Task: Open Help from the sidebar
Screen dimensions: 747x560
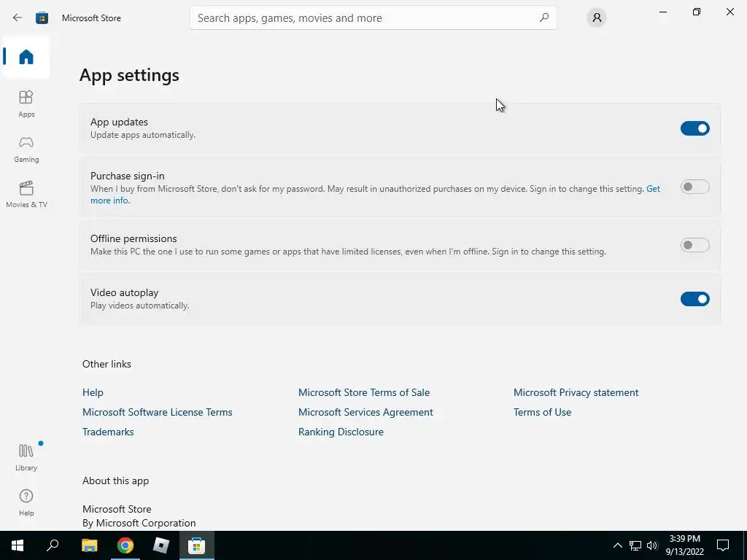Action: pyautogui.click(x=26, y=502)
